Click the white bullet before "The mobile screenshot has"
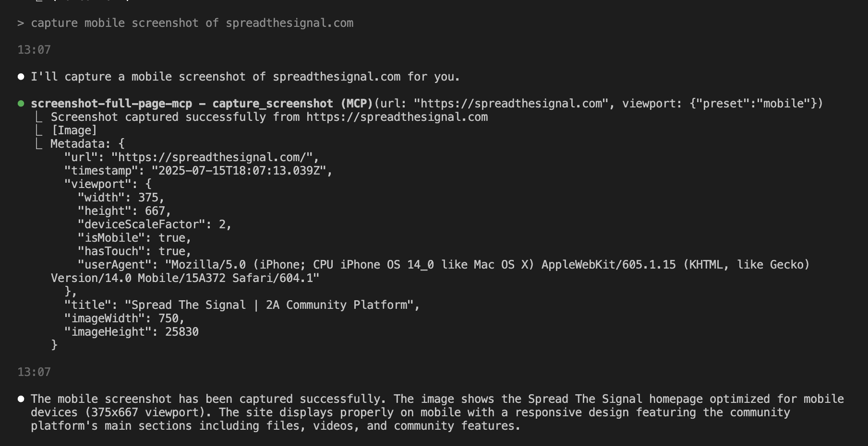The height and width of the screenshot is (446, 868). coord(21,399)
